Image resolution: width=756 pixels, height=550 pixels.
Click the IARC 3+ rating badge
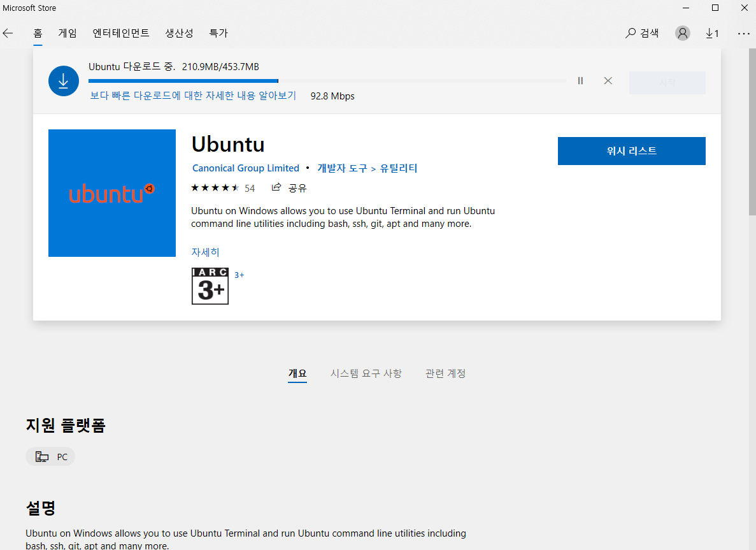point(210,286)
